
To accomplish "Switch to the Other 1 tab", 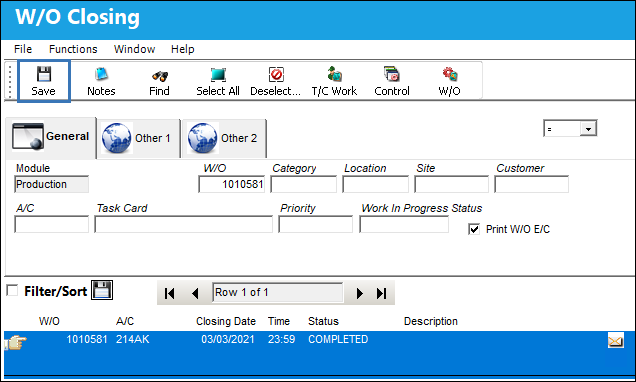I will pos(139,138).
